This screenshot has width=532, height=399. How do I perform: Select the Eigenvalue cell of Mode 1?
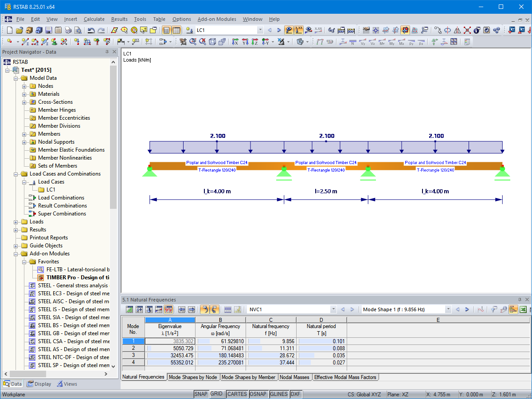[x=170, y=341]
